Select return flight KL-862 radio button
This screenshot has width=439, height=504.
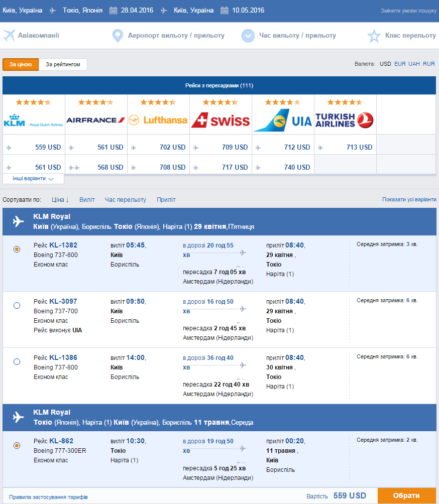tap(17, 445)
